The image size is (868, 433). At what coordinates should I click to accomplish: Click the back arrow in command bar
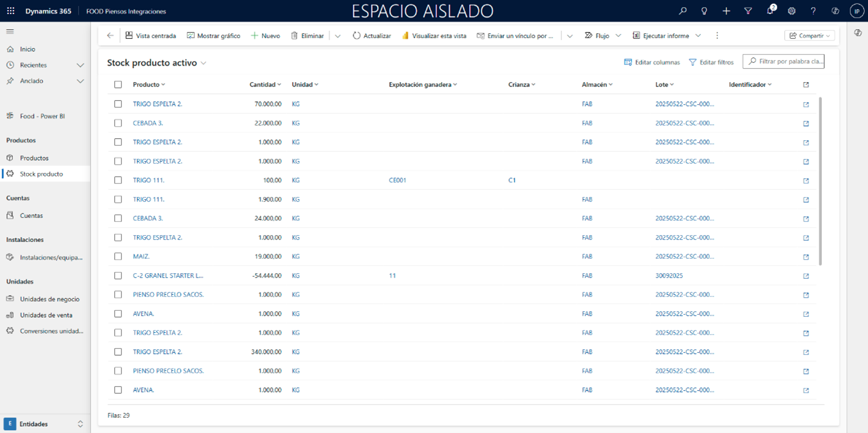click(x=110, y=35)
